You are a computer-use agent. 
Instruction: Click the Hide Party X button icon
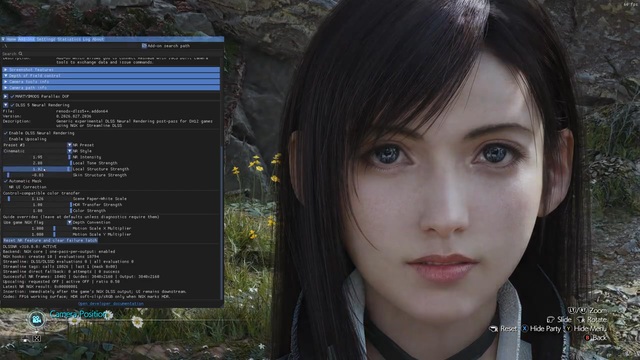[x=525, y=328]
